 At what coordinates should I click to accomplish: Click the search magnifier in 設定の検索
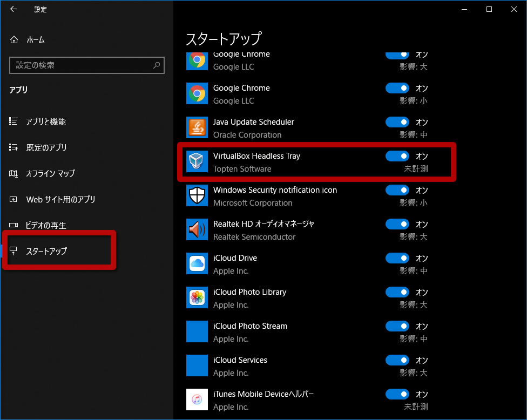pyautogui.click(x=157, y=65)
